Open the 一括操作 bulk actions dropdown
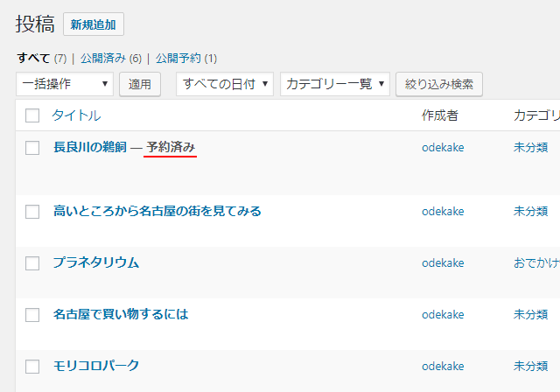This screenshot has width=560, height=392. click(x=65, y=84)
